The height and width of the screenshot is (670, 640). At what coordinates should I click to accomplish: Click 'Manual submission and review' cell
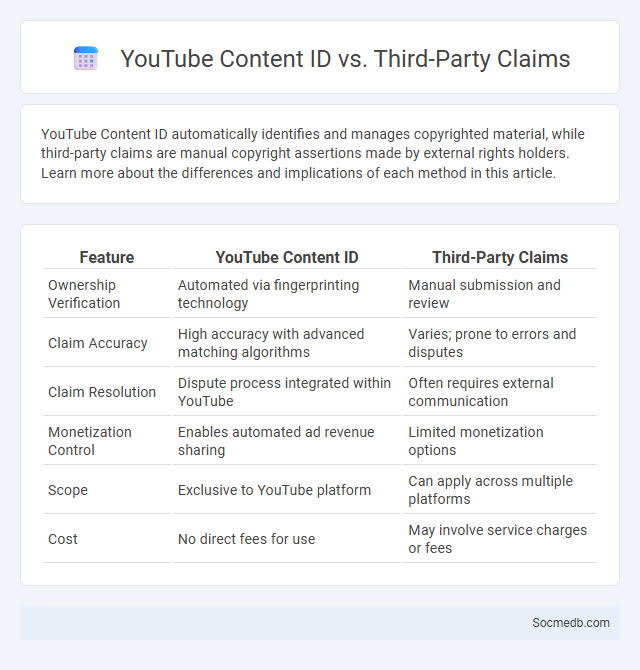click(500, 294)
